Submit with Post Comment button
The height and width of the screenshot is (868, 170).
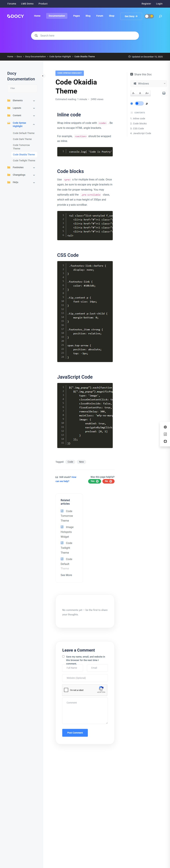(x=75, y=733)
